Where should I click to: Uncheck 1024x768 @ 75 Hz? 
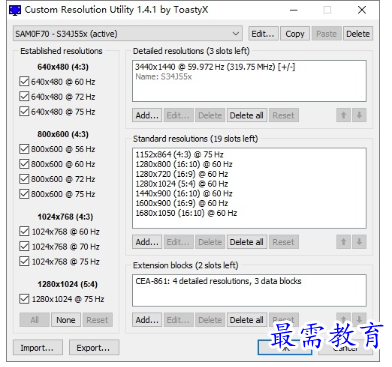tap(24, 261)
